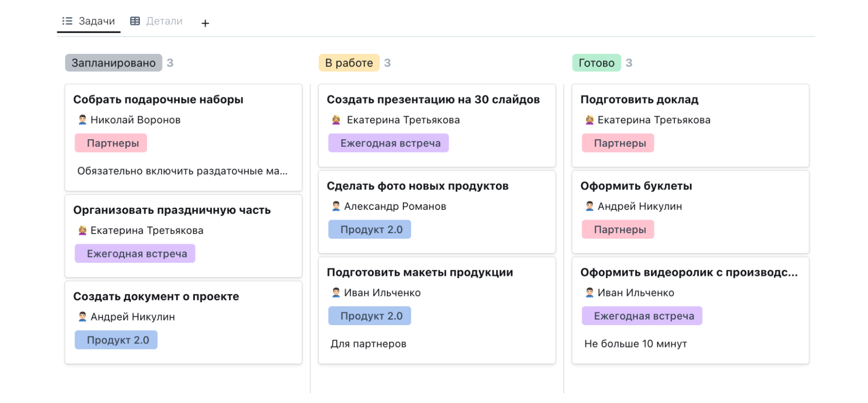Switch to the Детали tab

(164, 21)
